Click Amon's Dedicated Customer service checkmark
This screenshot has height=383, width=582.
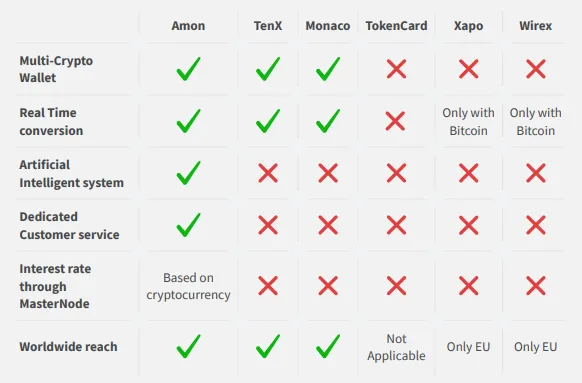coord(188,225)
